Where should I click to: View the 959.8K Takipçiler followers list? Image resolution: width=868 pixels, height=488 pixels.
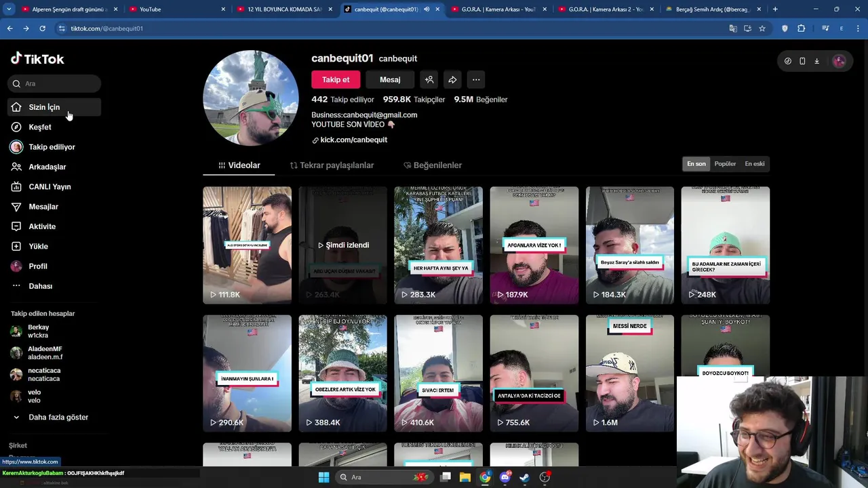[x=414, y=99]
